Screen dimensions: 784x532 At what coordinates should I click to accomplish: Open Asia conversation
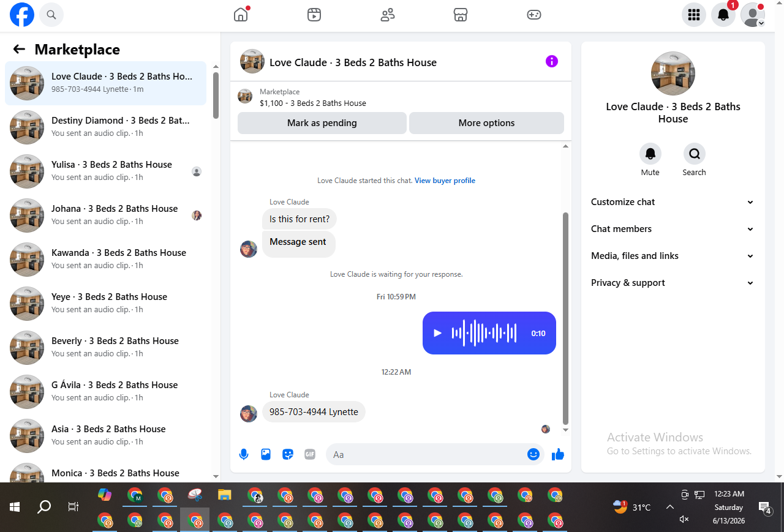point(105,436)
